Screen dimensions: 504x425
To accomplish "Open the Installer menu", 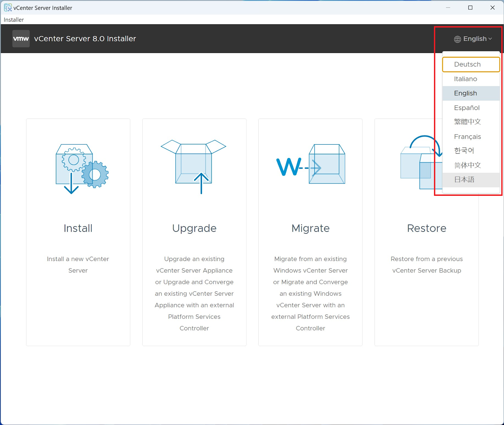I will [x=14, y=20].
